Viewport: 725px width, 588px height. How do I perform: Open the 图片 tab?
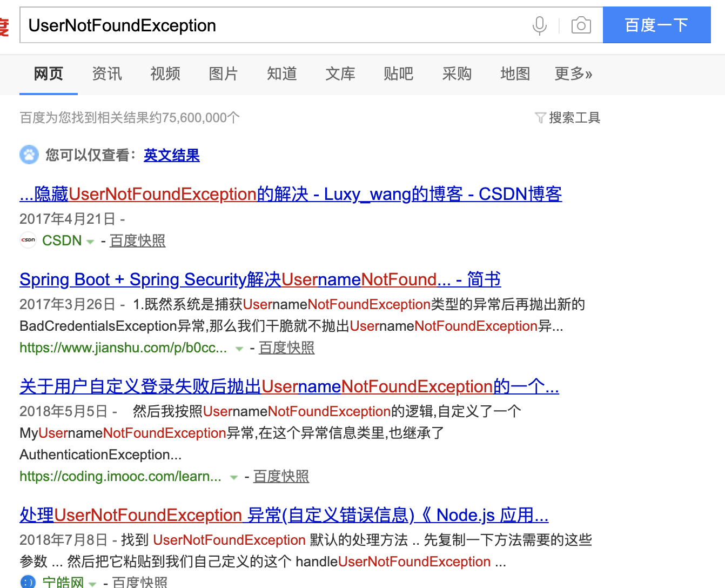tap(224, 74)
